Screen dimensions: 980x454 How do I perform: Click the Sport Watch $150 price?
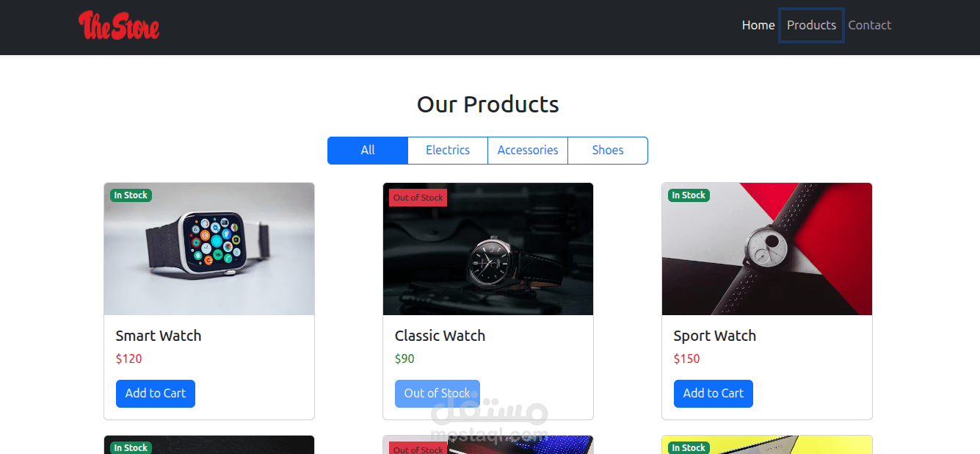pos(686,359)
